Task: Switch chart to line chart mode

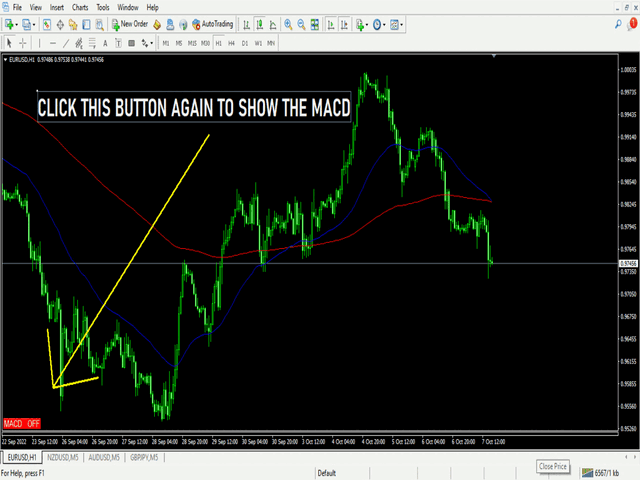Action: pyautogui.click(x=273, y=24)
